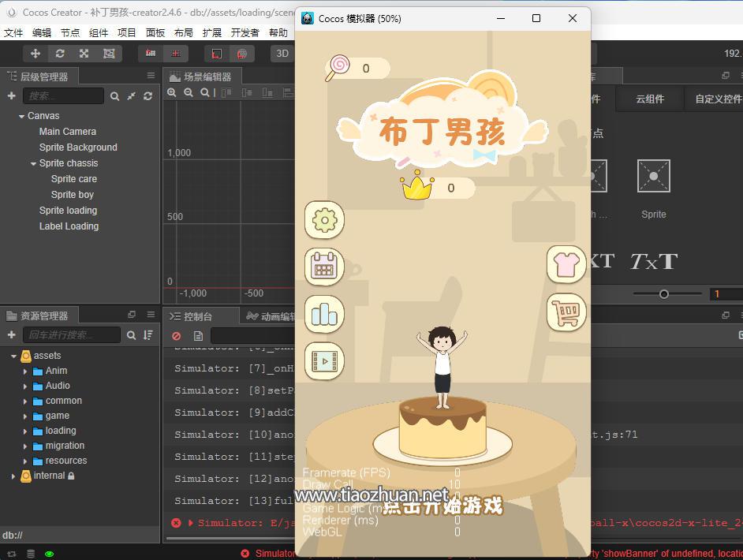This screenshot has height=560, width=743.
Task: Open the 帮助 menu
Action: click(x=278, y=32)
